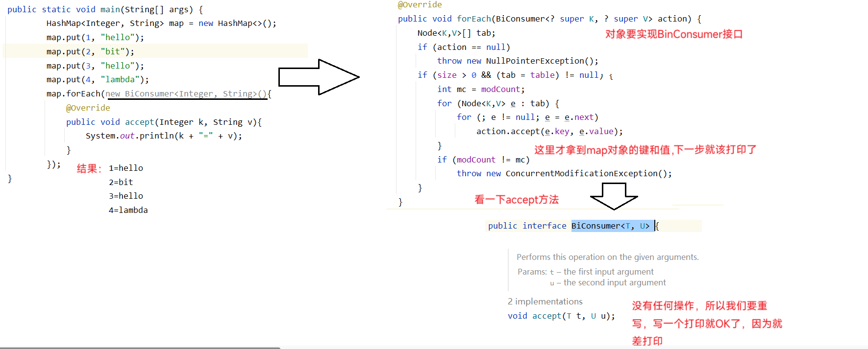The height and width of the screenshot is (349, 868).
Task: Click the doc text 'Performs this operation on the given arguments.'
Action: point(608,257)
